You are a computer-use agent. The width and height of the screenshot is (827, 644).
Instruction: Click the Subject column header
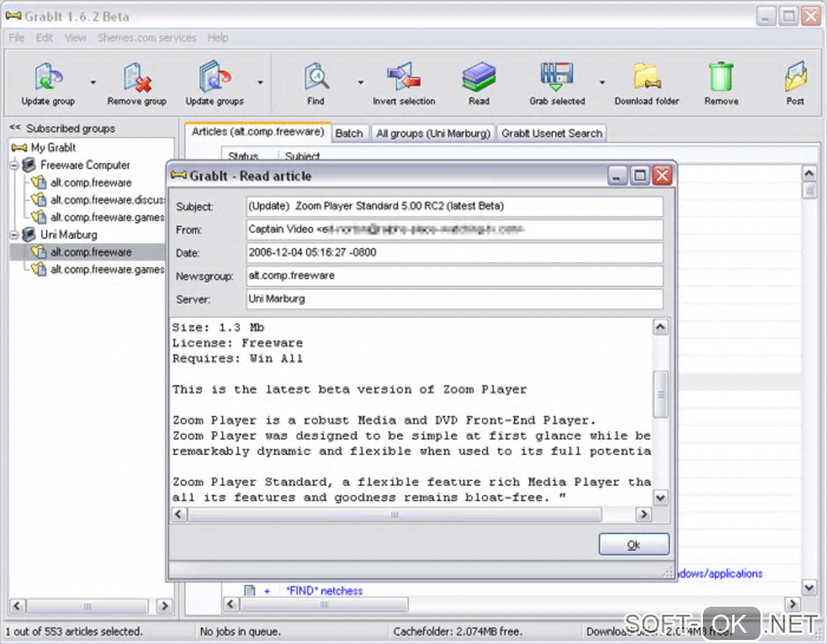pos(302,155)
